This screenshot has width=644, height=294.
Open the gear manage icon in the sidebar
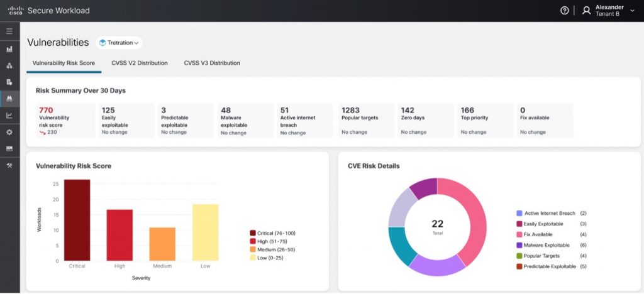click(9, 132)
